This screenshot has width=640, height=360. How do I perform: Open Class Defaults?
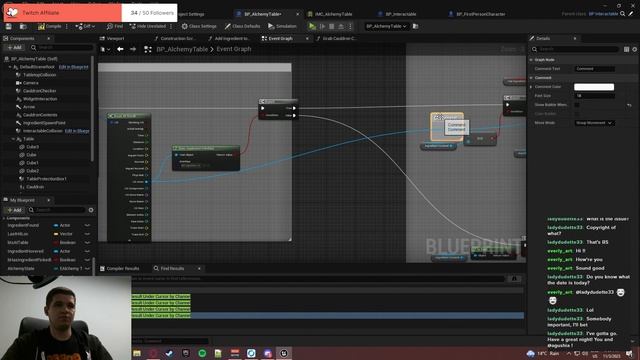click(242, 27)
